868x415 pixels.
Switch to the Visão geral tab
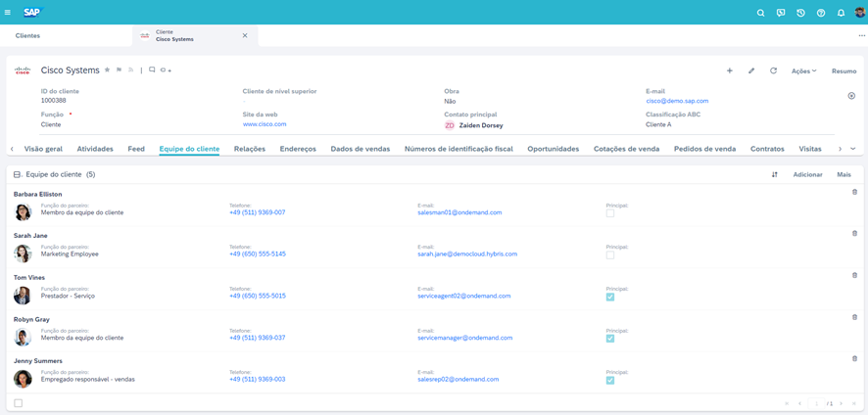(44, 149)
